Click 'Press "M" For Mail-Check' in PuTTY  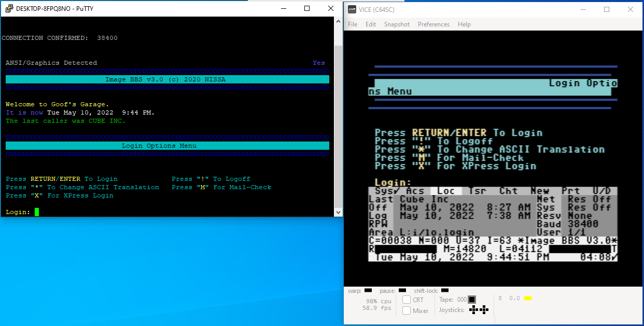tap(221, 187)
